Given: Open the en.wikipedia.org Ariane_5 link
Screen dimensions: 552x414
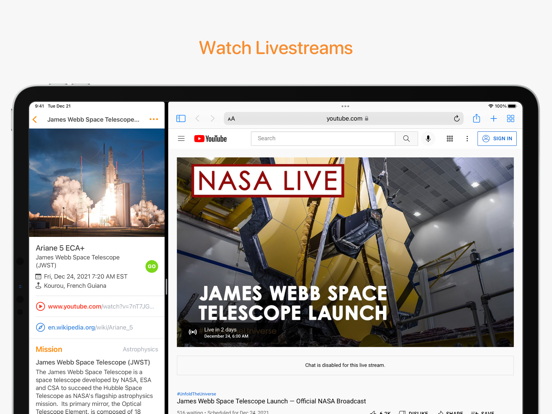Looking at the screenshot, I should click(x=90, y=327).
